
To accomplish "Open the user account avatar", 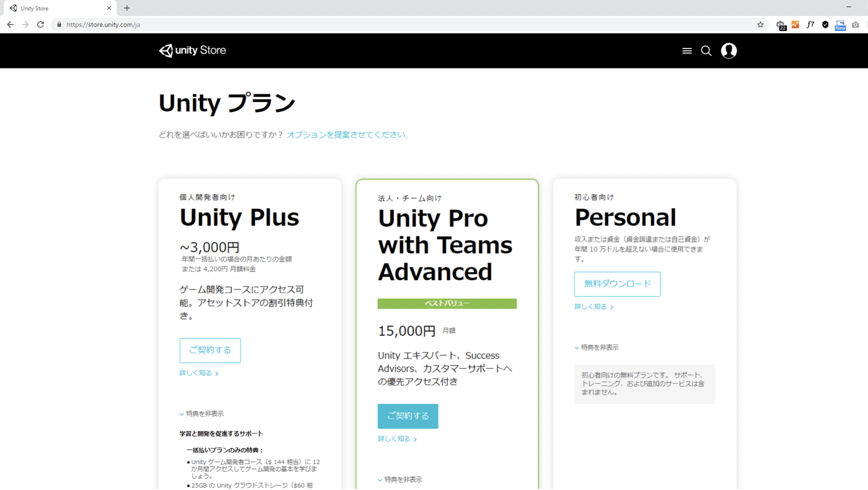I will [x=728, y=50].
